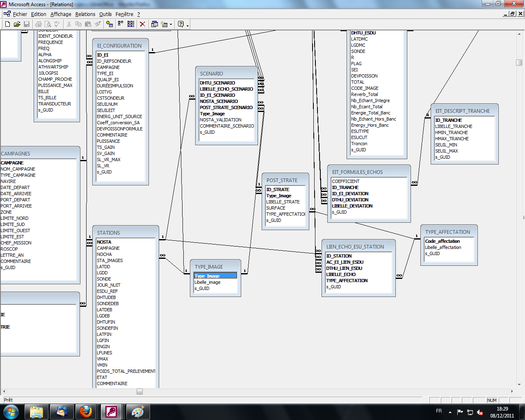Screen dimensions: 525x420
Task: Click the Print Preview icon
Action: 48,24
